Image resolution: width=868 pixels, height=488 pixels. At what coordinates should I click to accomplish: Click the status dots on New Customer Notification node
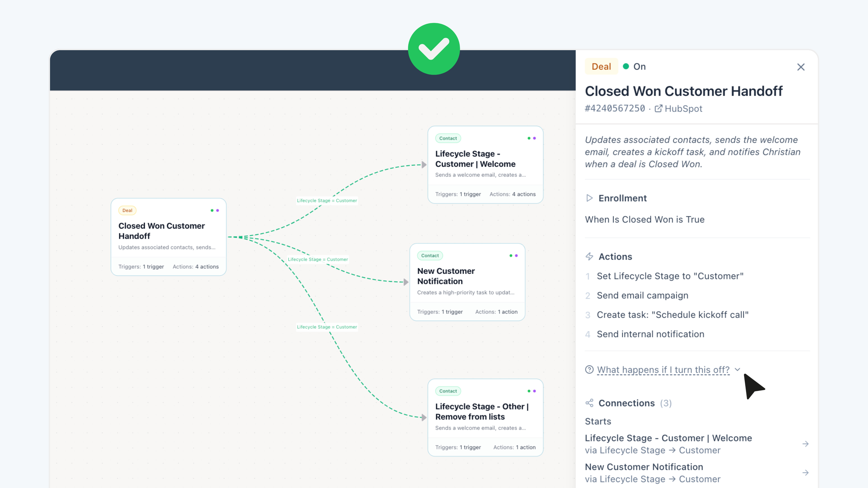513,256
